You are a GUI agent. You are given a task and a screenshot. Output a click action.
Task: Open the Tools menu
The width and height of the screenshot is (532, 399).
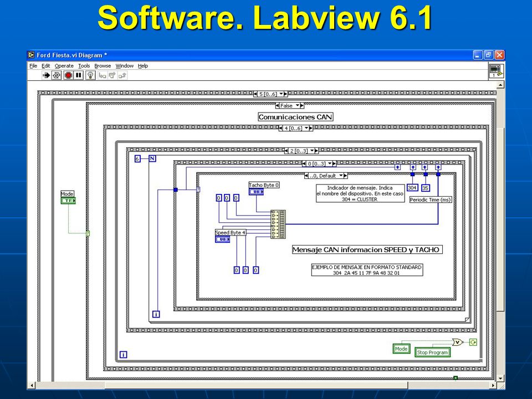coord(84,66)
